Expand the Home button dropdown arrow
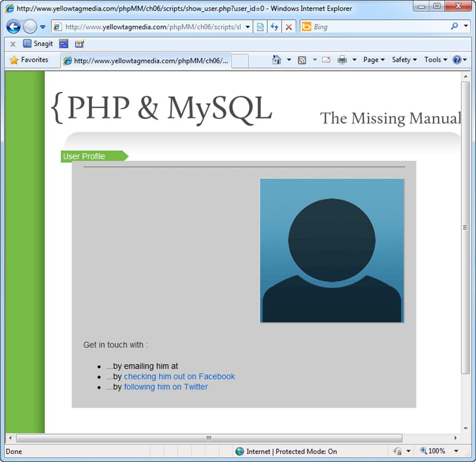Viewport: 476px width, 462px height. coord(289,60)
